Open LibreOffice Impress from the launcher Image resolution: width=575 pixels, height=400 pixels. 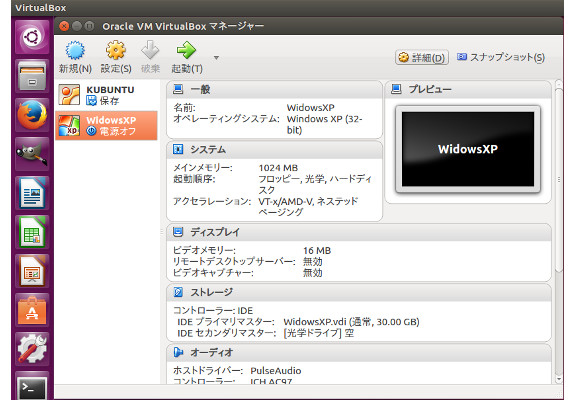[32, 271]
